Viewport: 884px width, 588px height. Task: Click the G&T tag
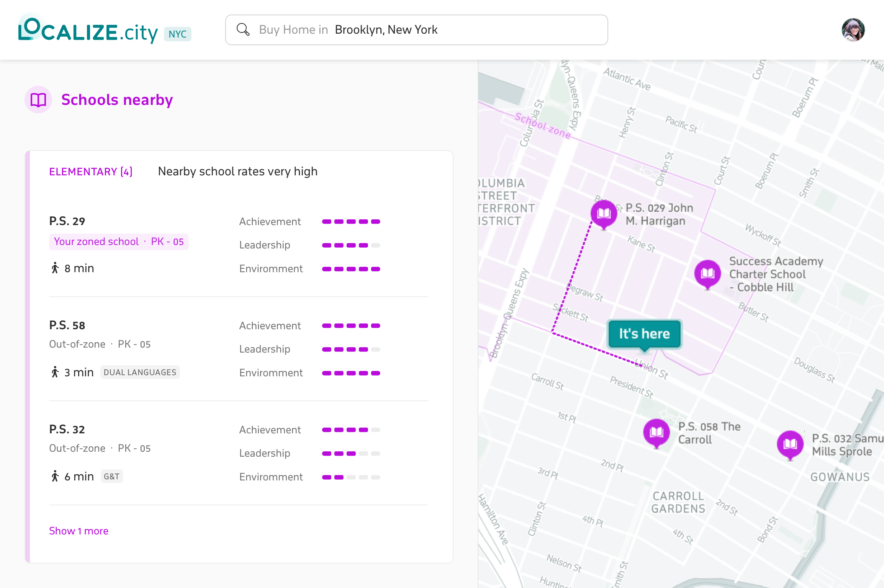pos(111,476)
